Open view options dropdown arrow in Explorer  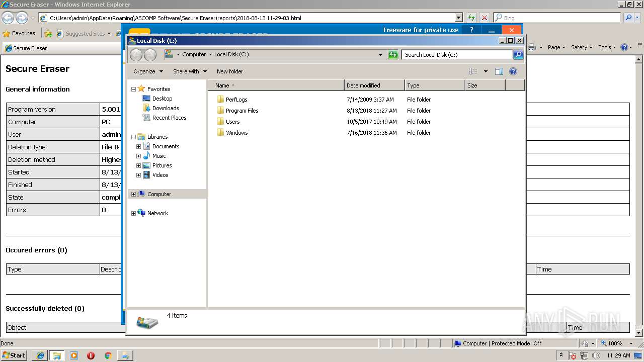(x=486, y=71)
